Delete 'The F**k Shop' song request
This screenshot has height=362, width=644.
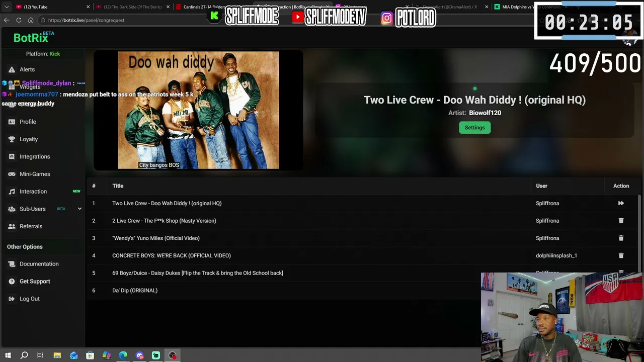tap(621, 221)
